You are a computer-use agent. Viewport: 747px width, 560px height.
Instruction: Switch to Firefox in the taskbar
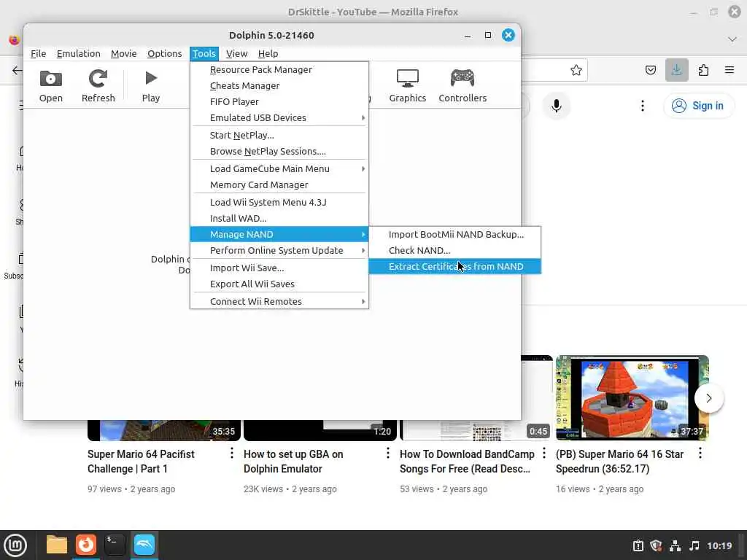(x=86, y=545)
